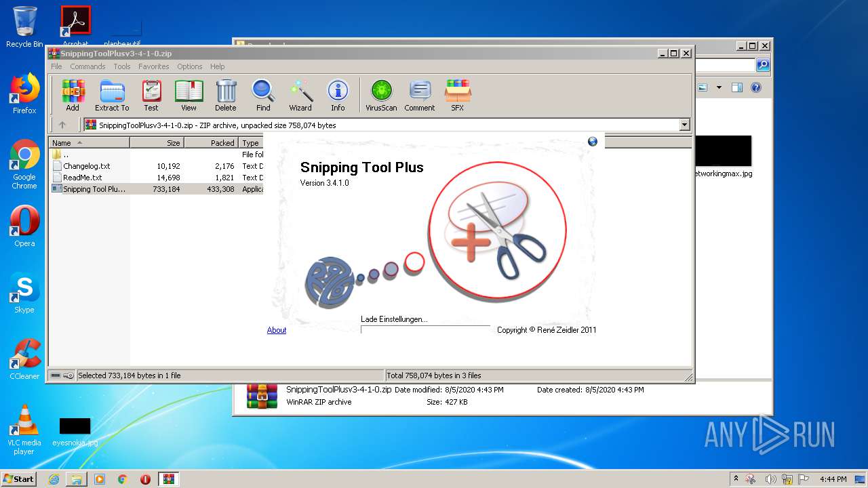868x488 pixels.
Task: Open Windows Explorer taskbar icon
Action: (77, 479)
